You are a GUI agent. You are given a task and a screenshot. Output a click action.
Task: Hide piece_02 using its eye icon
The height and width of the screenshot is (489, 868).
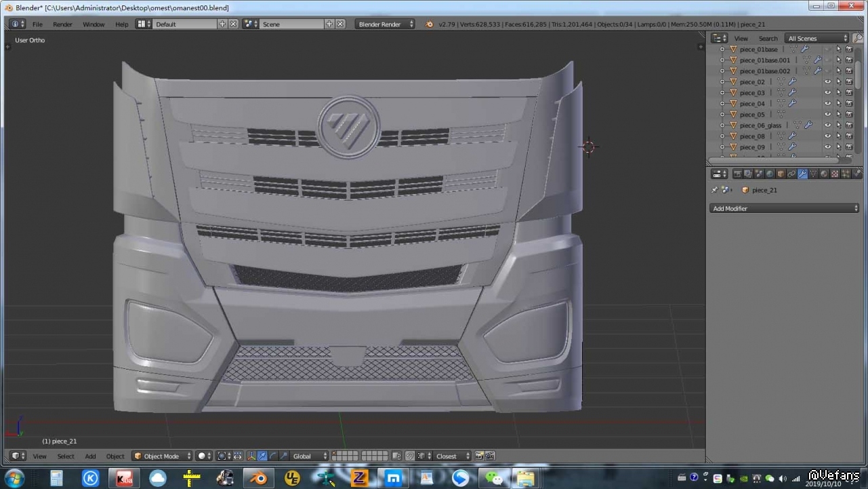(x=827, y=82)
